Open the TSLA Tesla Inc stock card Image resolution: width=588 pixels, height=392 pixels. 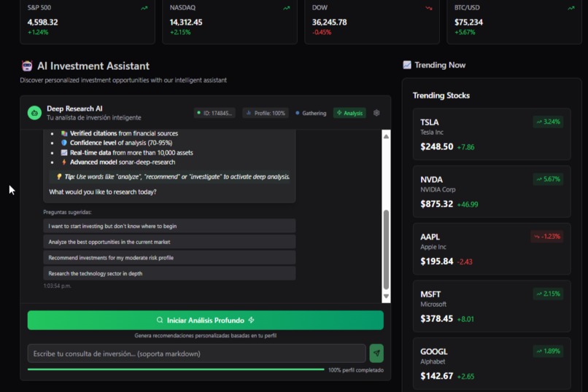click(x=492, y=134)
